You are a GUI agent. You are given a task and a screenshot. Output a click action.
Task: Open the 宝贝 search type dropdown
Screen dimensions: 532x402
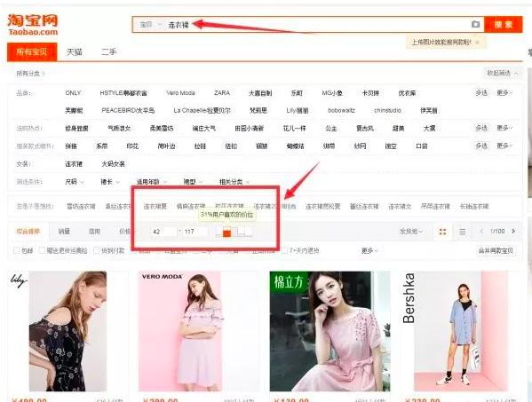pos(150,25)
